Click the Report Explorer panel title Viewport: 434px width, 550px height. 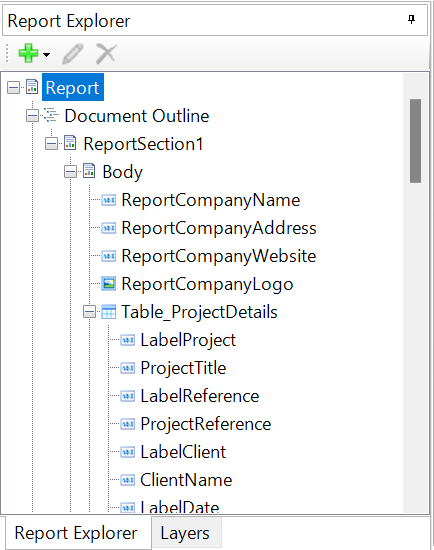pyautogui.click(x=69, y=21)
